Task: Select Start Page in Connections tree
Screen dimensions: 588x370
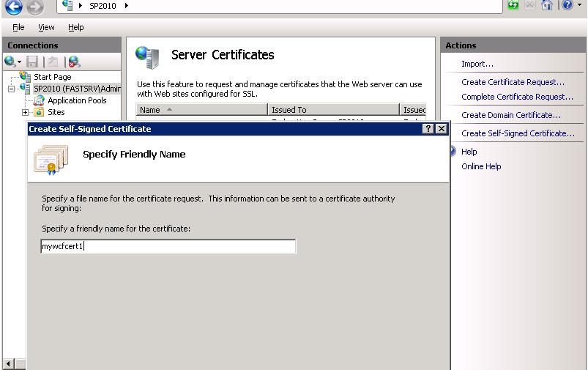Action: 53,77
